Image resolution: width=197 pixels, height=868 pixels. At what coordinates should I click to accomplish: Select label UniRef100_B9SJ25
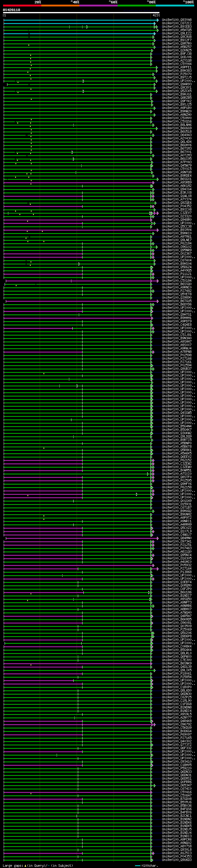point(177,104)
